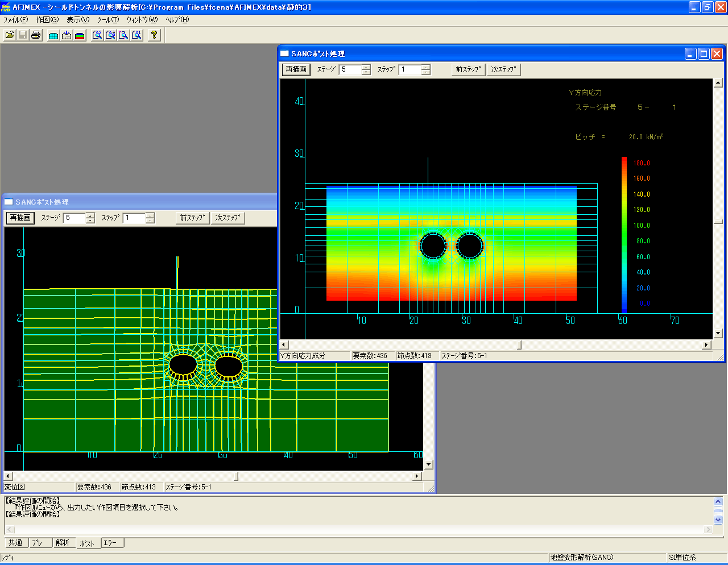Click the printer icon in toolbar

point(36,35)
